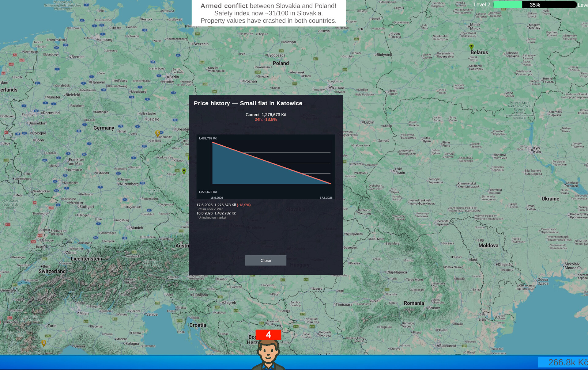Image resolution: width=588 pixels, height=370 pixels.
Task: Select the green map pin near Plzen
Action: [184, 171]
